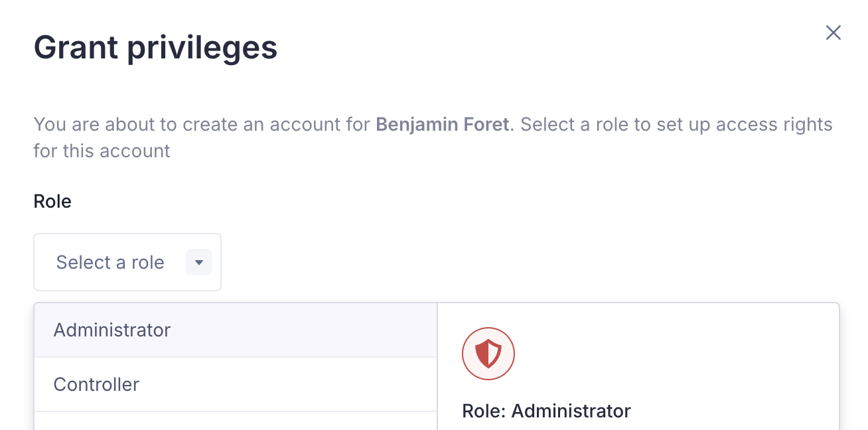The height and width of the screenshot is (430, 868).
Task: Click the red shield Administrator icon
Action: [x=488, y=353]
